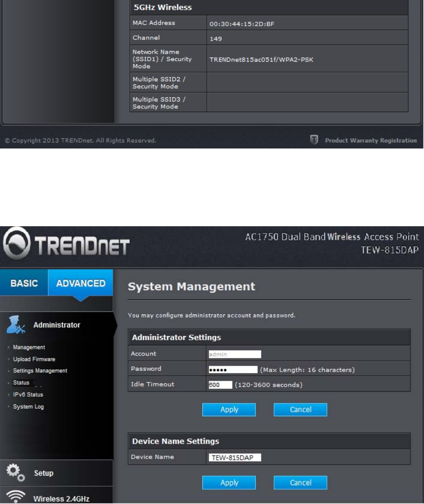Open Settings Management page
Screen dimensions: 424x504
click(40, 371)
